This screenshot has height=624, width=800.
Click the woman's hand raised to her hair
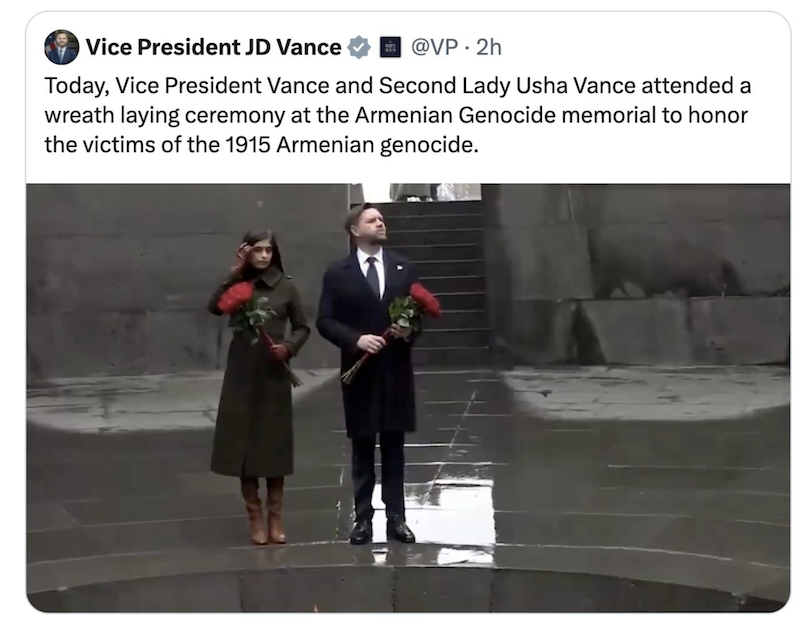pos(241,254)
